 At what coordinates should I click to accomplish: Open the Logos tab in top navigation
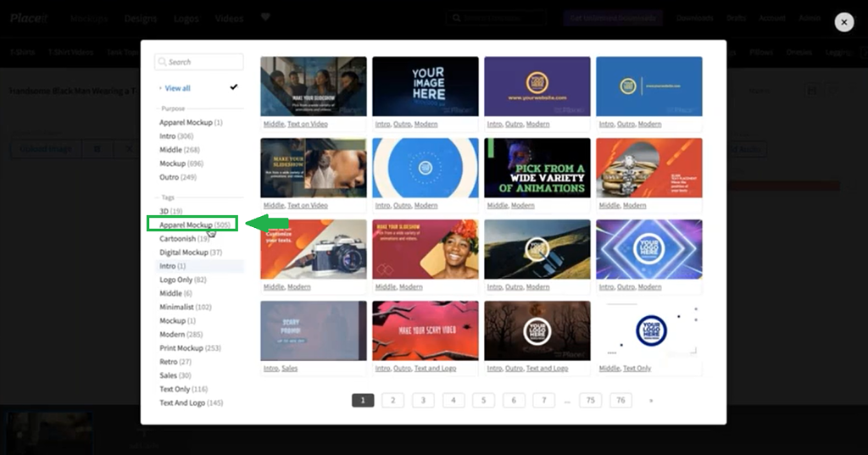[x=186, y=18]
